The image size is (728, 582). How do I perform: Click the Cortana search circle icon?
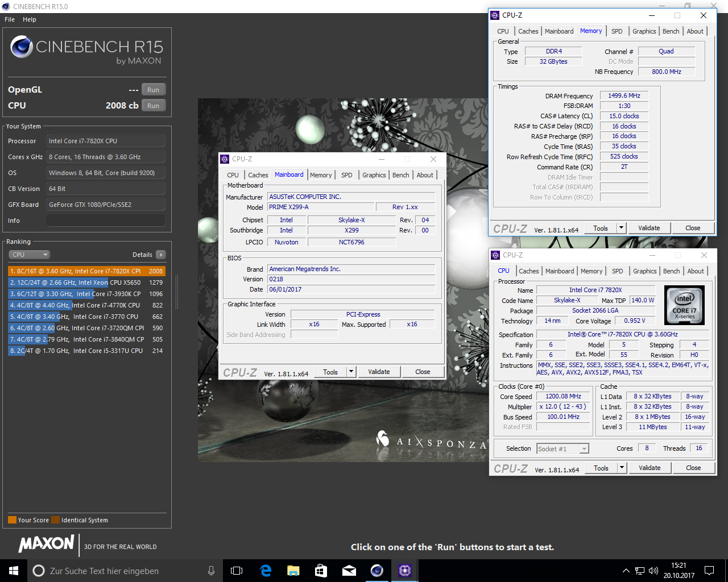point(39,571)
